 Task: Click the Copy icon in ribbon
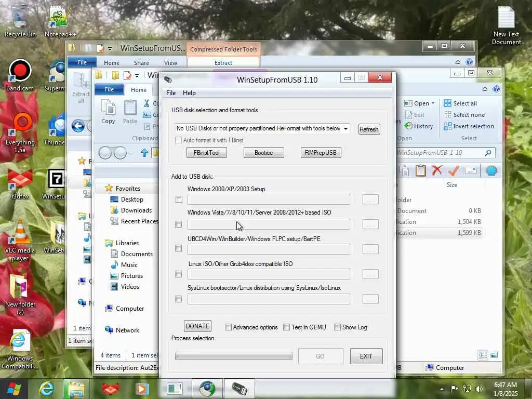[x=108, y=112]
